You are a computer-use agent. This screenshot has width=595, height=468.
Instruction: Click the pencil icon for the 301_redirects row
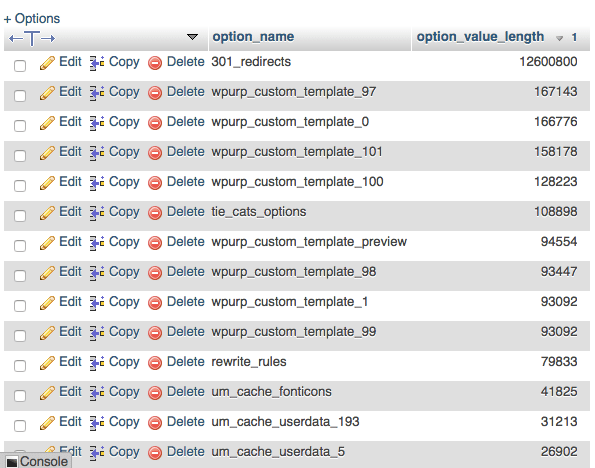coord(47,63)
